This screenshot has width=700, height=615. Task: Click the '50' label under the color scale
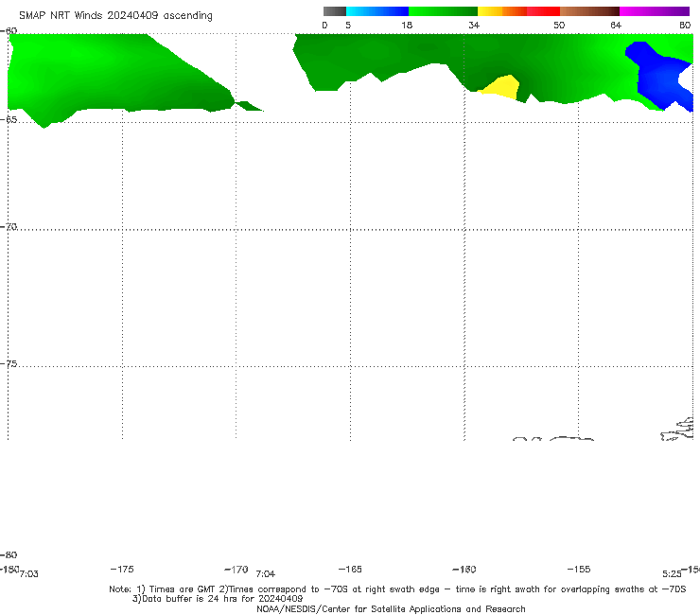[x=559, y=25]
